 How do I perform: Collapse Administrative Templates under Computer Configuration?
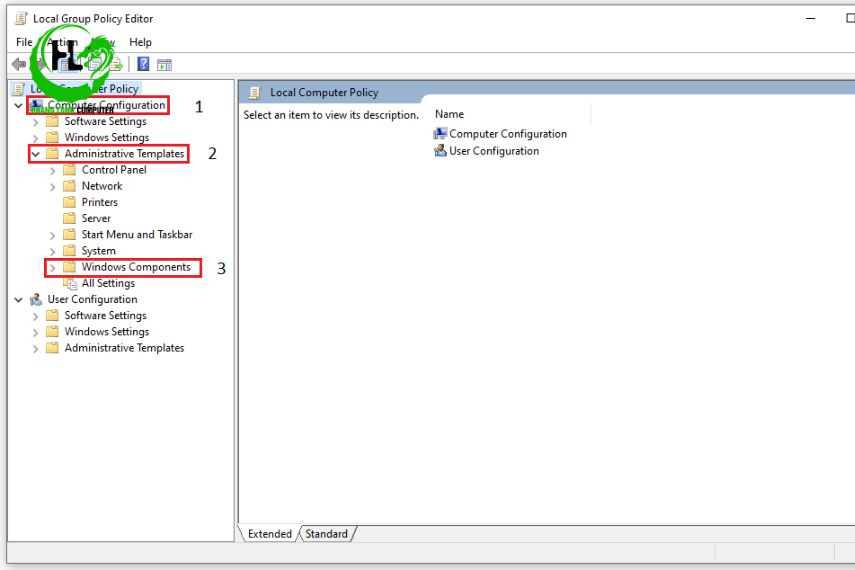pyautogui.click(x=35, y=154)
